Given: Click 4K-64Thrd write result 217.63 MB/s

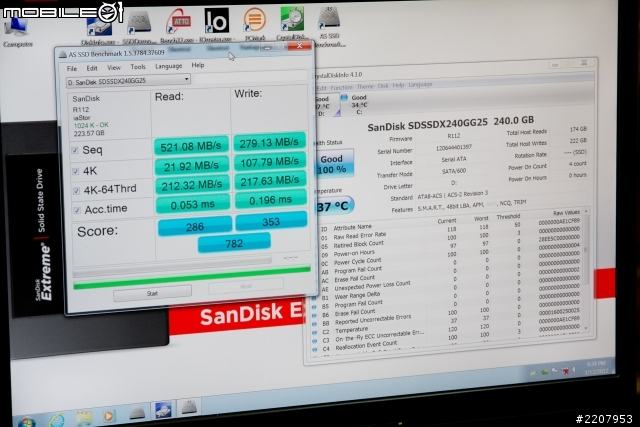Looking at the screenshot, I should 270,181.
